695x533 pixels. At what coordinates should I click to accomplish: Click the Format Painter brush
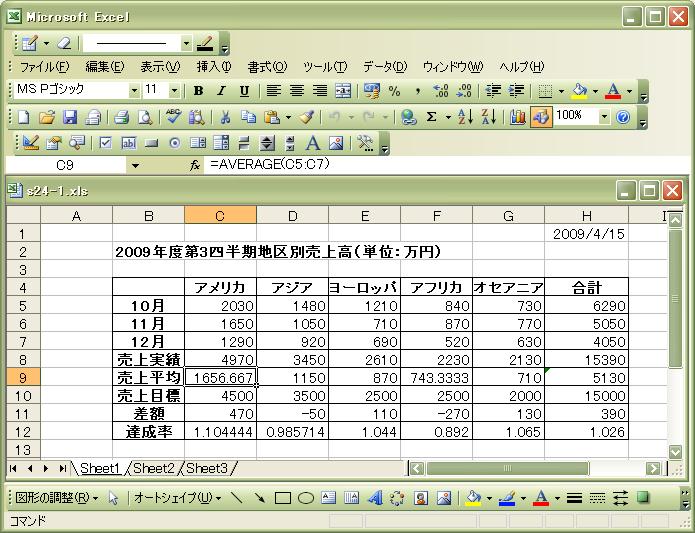[307, 117]
